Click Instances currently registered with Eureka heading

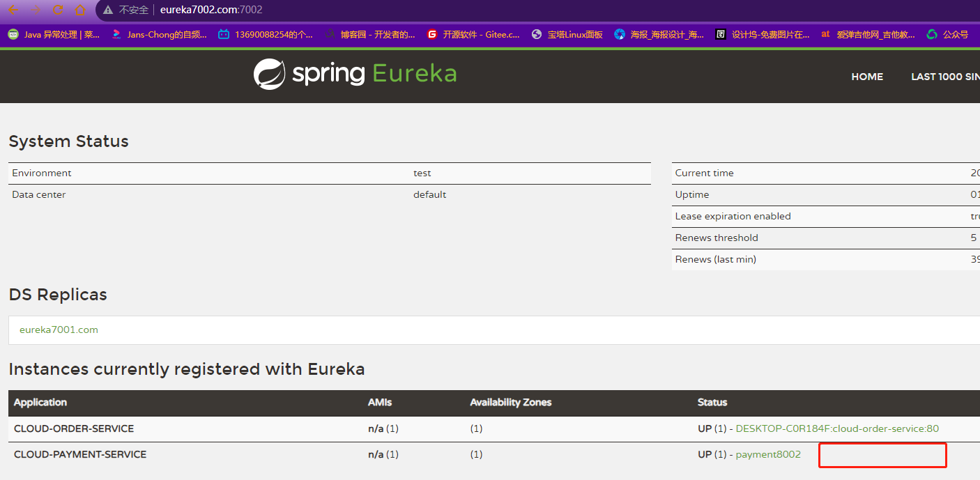coord(187,369)
